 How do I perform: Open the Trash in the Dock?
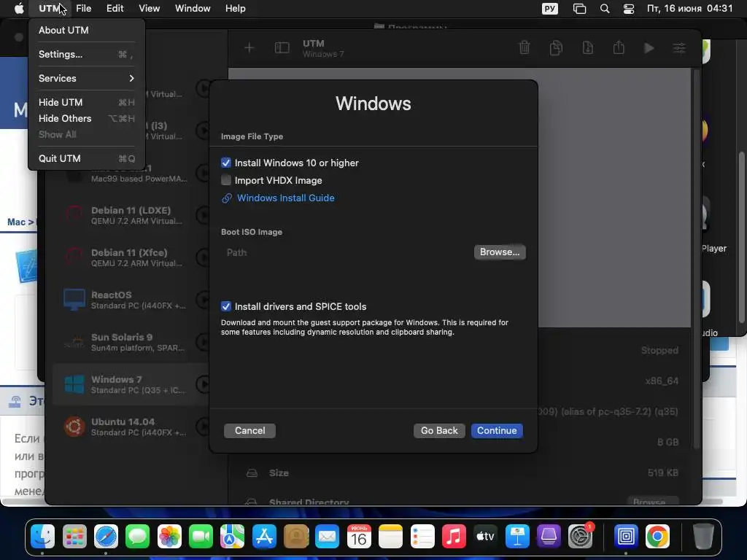(703, 537)
